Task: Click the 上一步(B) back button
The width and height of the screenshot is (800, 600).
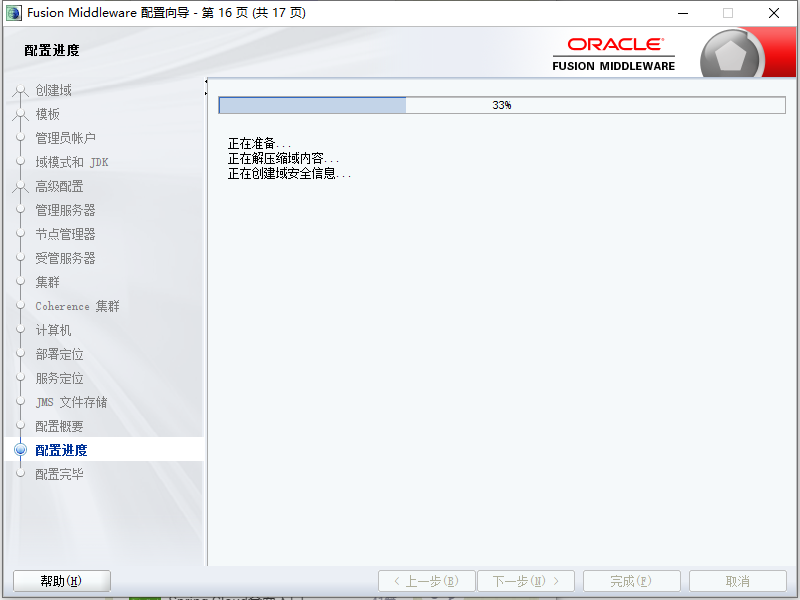Action: (427, 581)
